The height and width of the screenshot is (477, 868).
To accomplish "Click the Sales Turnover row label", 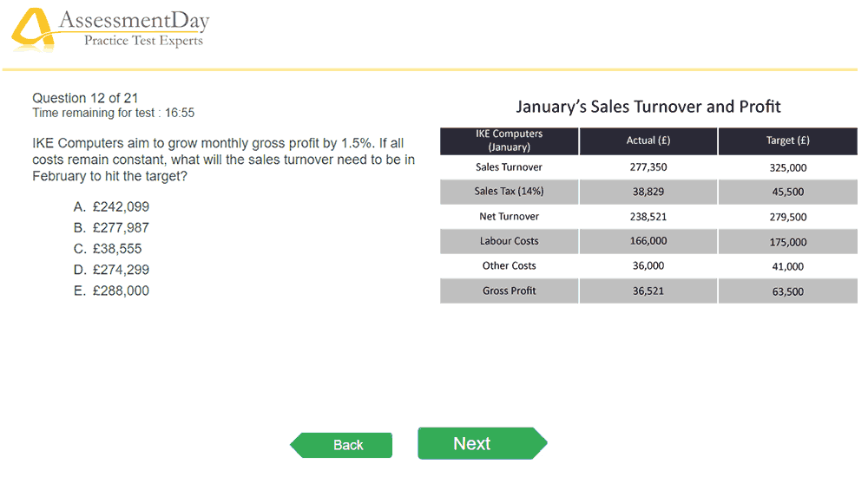I will tap(510, 167).
